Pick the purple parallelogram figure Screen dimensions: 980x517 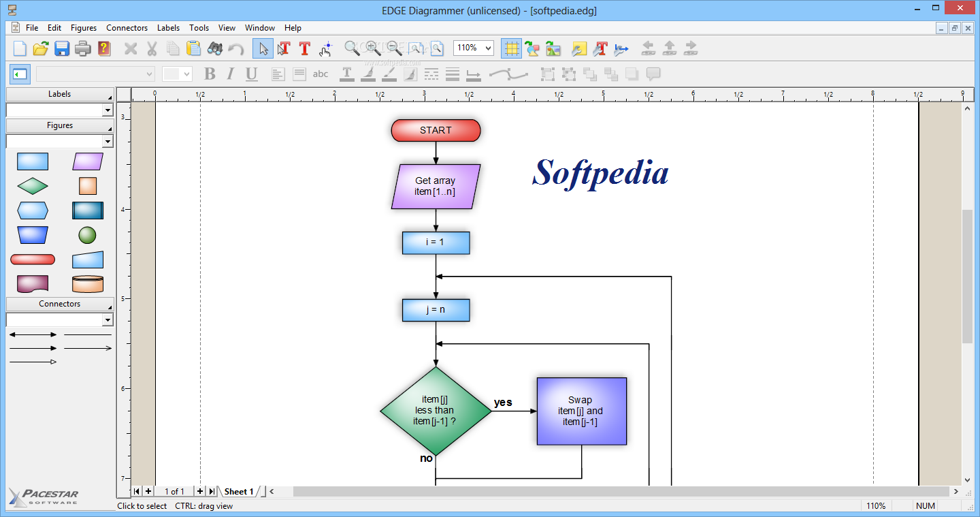[88, 161]
